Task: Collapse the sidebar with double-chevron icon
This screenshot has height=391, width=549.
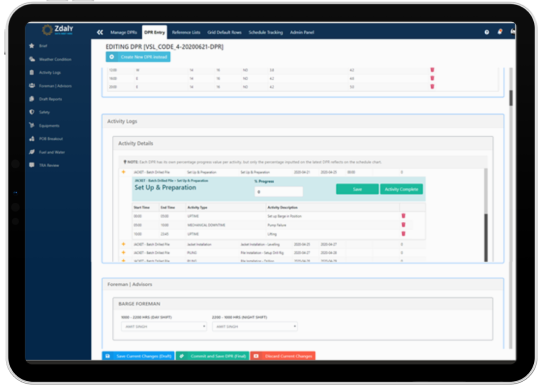Action: [100, 32]
